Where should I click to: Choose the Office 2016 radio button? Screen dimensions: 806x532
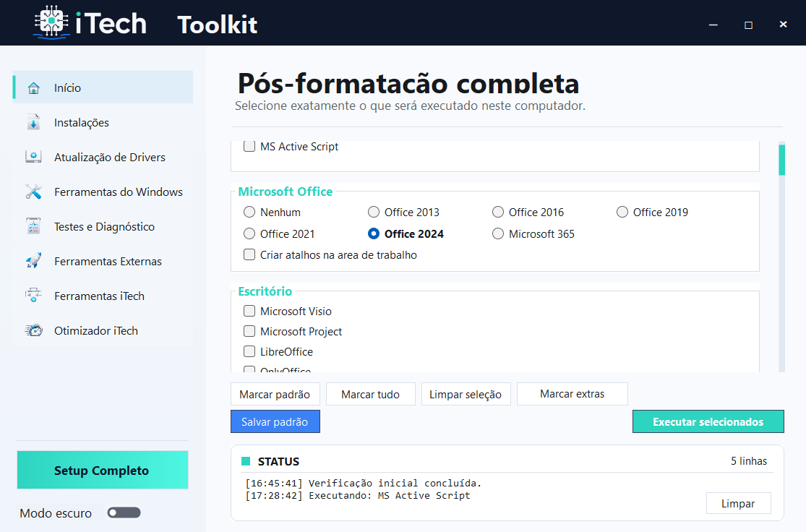498,212
